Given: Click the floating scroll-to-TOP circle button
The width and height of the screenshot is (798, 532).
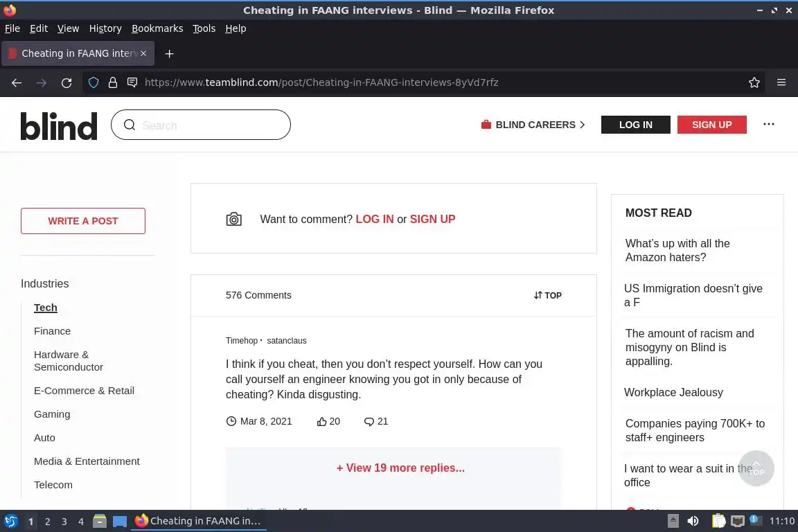Looking at the screenshot, I should [756, 468].
